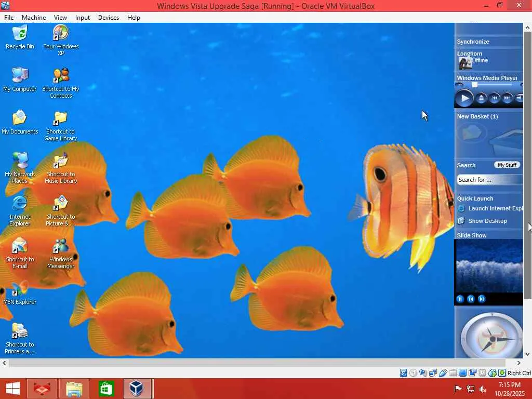Click the VirtualBox shared folders status icon
Image resolution: width=532 pixels, height=399 pixels.
pos(453,373)
